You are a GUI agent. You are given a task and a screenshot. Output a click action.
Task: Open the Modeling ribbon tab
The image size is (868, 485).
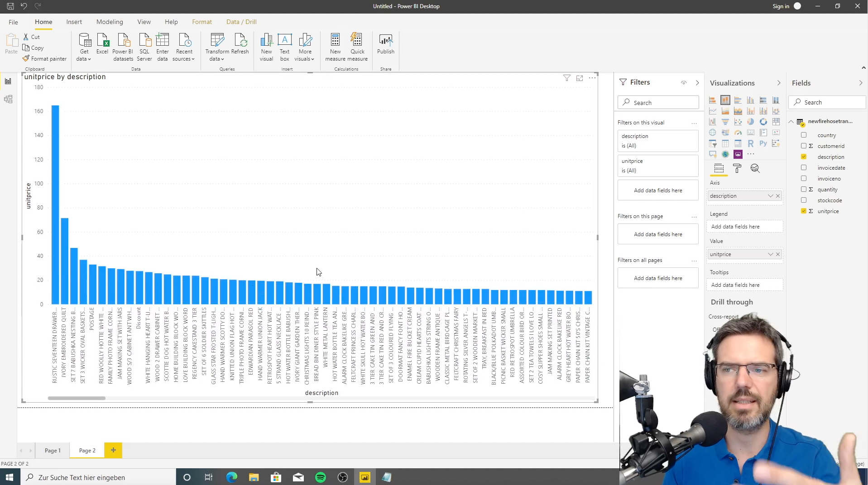click(x=110, y=22)
